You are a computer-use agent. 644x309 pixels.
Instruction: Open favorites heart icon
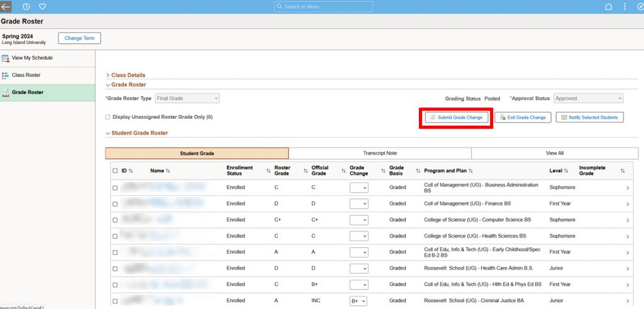tap(42, 6)
